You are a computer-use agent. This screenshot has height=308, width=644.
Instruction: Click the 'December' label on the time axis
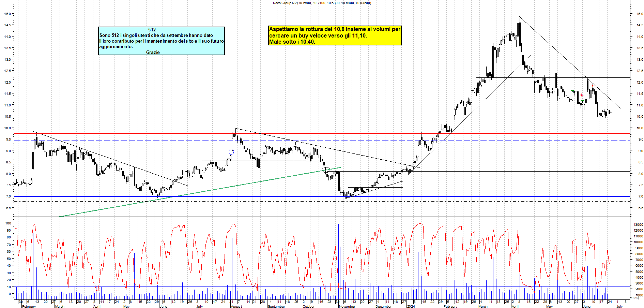383,306
